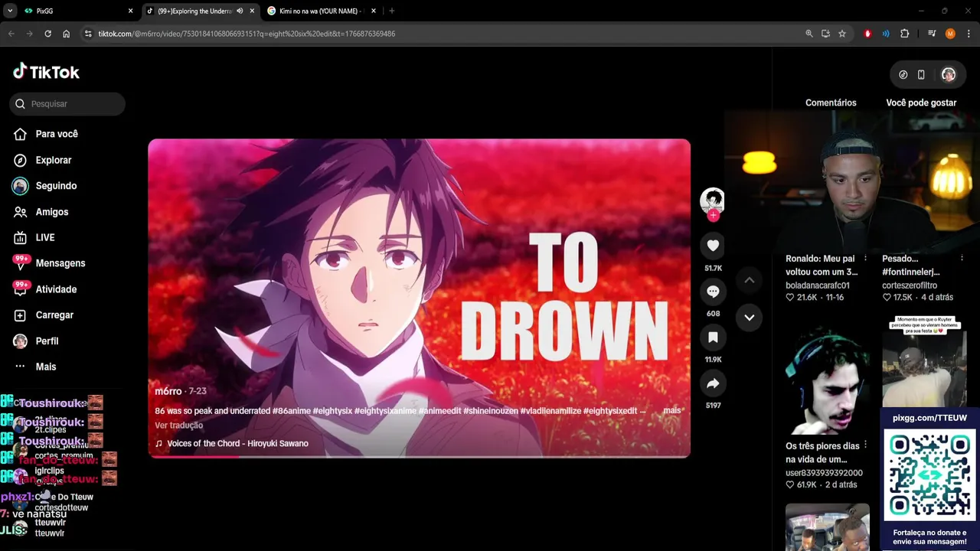
Task: Open a new browser tab
Action: 392,11
